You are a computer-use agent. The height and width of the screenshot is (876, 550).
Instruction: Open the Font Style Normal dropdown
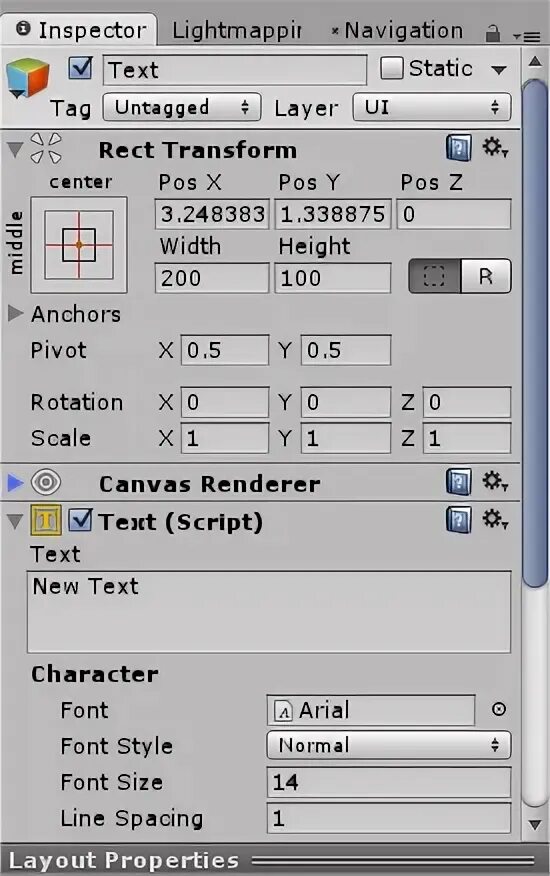388,745
